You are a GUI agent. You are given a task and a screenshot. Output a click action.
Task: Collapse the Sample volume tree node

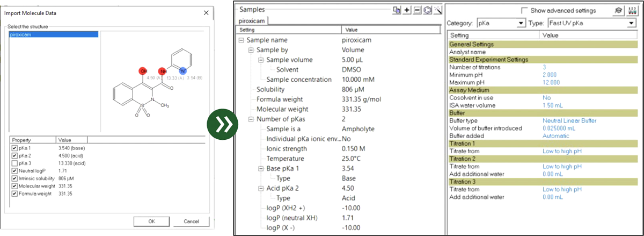(260, 60)
